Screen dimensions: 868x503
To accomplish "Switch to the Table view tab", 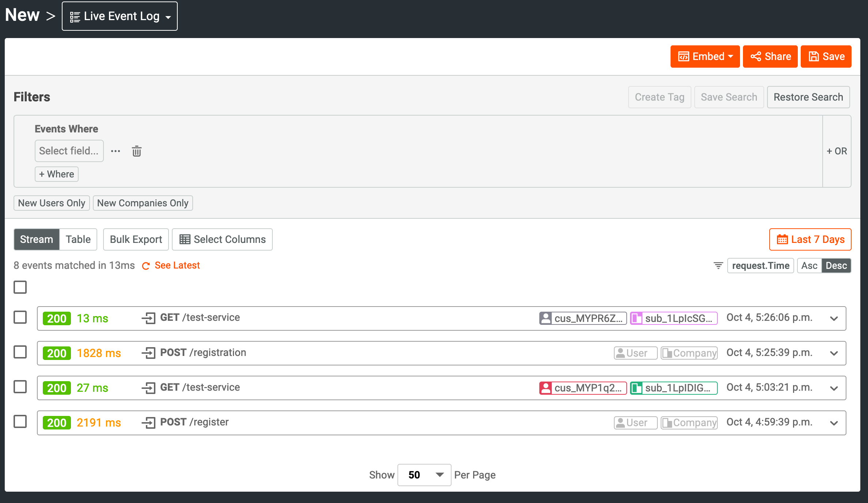I will coord(78,240).
